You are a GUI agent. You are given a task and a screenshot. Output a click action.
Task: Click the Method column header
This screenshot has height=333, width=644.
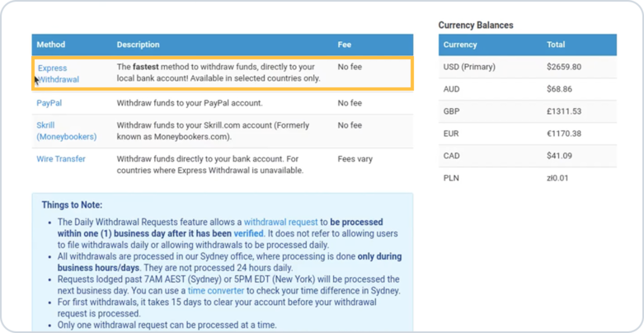click(x=51, y=45)
